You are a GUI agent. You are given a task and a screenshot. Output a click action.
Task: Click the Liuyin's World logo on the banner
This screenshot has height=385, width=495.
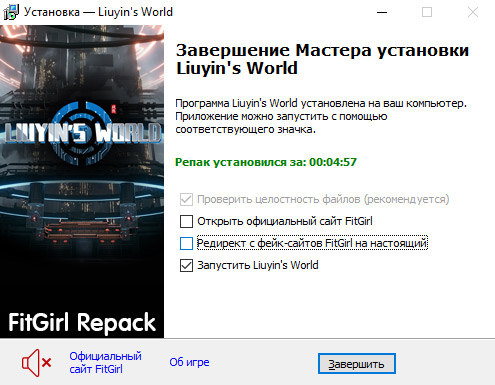(x=82, y=133)
